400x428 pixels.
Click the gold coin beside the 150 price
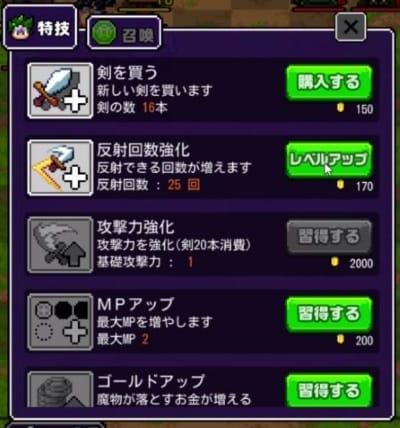[x=340, y=108]
